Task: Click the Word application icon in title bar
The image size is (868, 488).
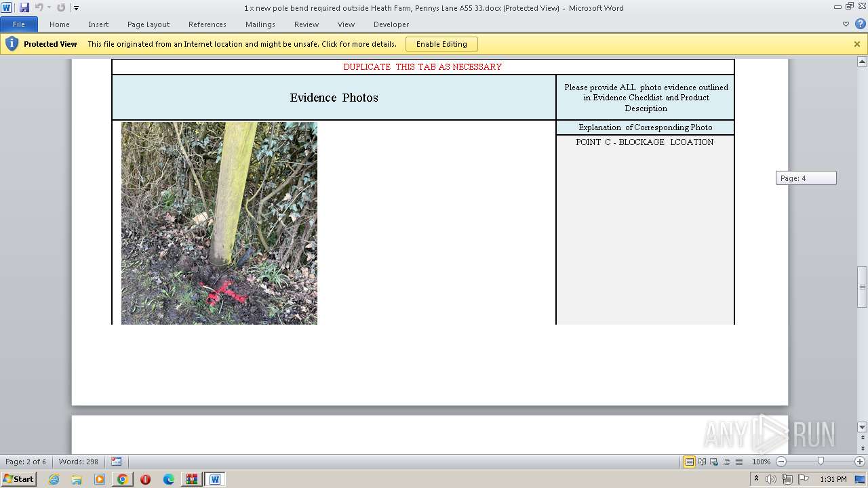Action: [x=7, y=7]
